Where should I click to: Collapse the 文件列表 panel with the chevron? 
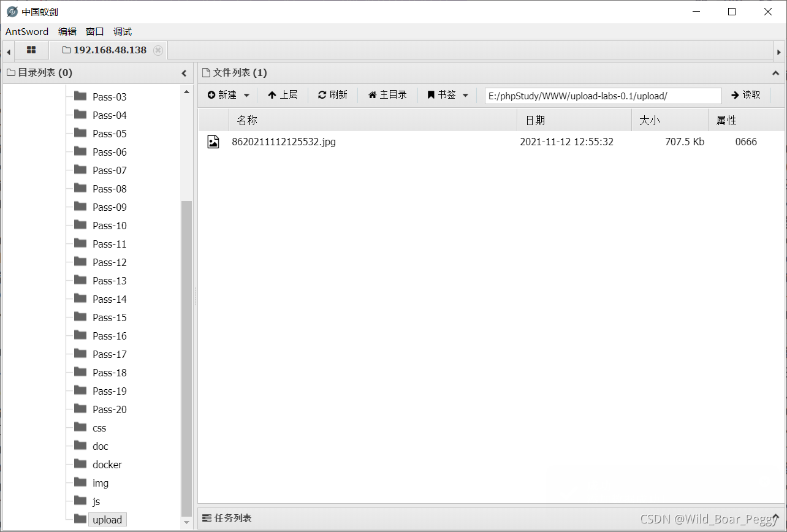click(775, 72)
